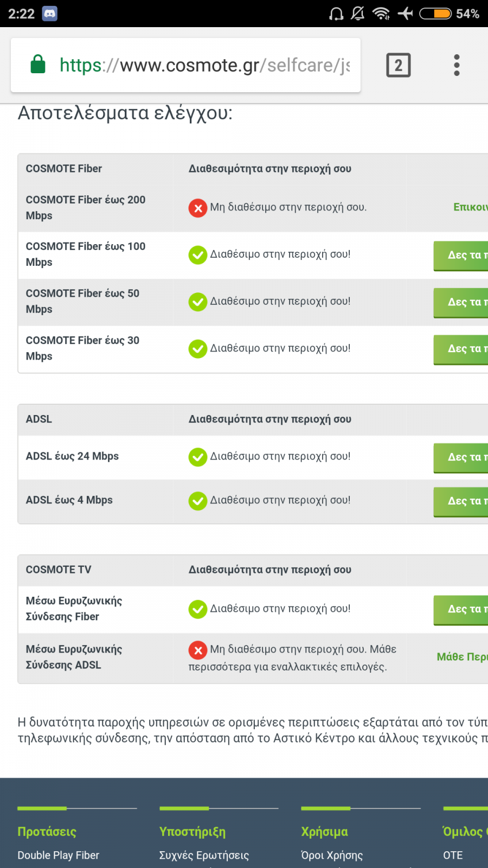
Task: Open plans button for Fiber έως 50 Mbps
Action: [x=461, y=302]
